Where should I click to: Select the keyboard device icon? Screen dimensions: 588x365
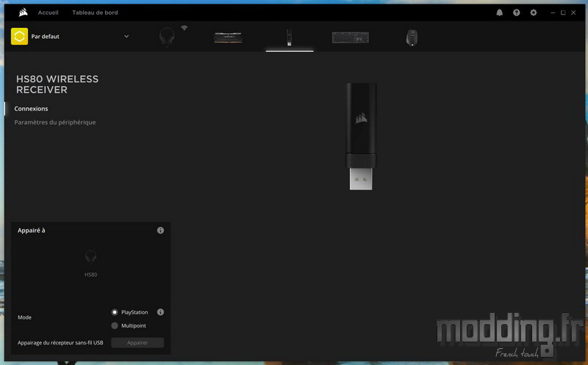tap(351, 38)
